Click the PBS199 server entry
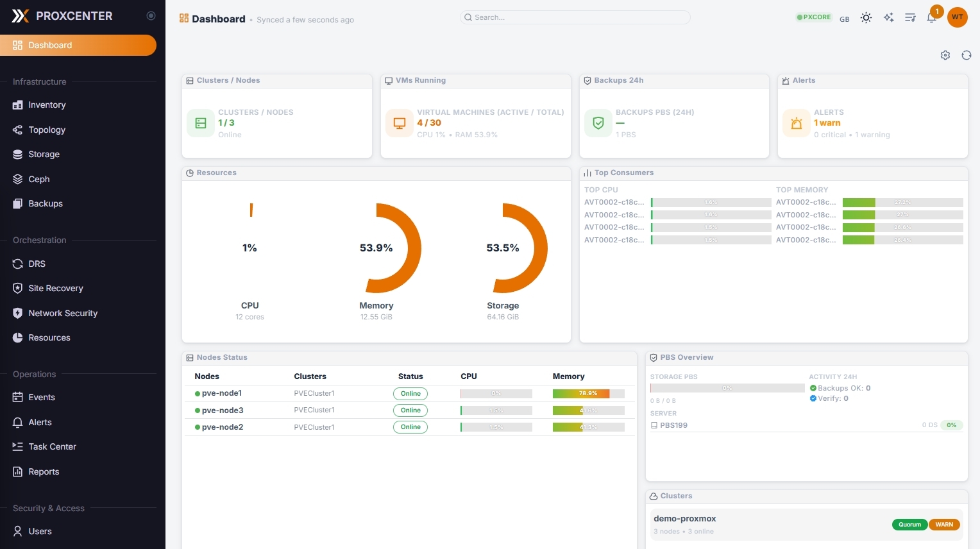The width and height of the screenshot is (980, 549). pyautogui.click(x=673, y=425)
